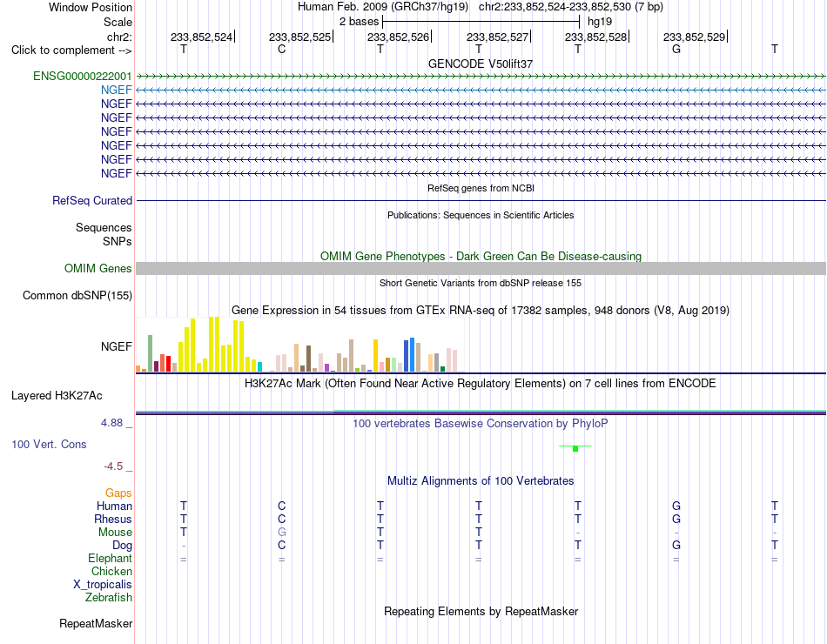Click the '2 bases' scale bar label
Viewport: 827px width, 644px height.
pyautogui.click(x=359, y=22)
